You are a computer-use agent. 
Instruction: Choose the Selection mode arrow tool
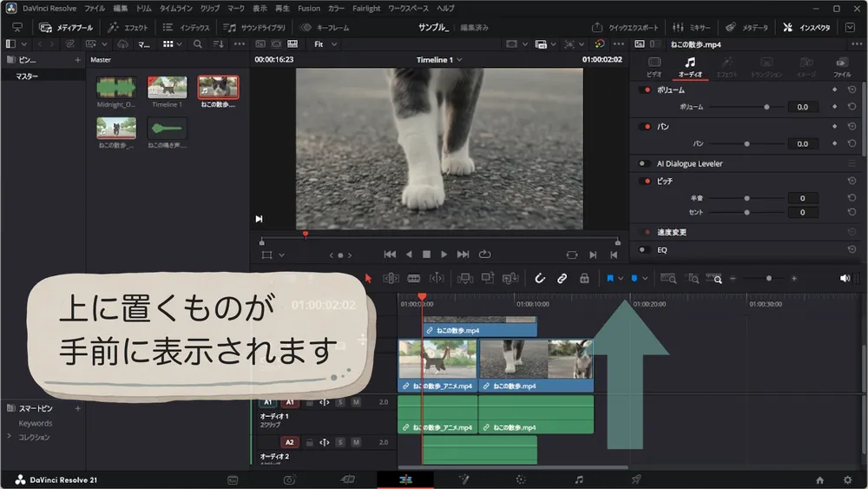tap(368, 278)
